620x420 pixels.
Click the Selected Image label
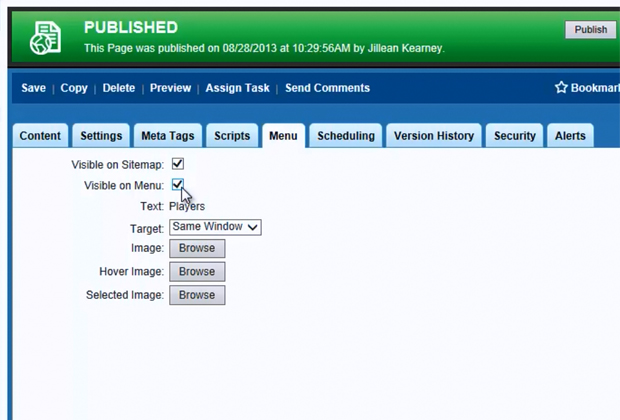[x=125, y=295]
